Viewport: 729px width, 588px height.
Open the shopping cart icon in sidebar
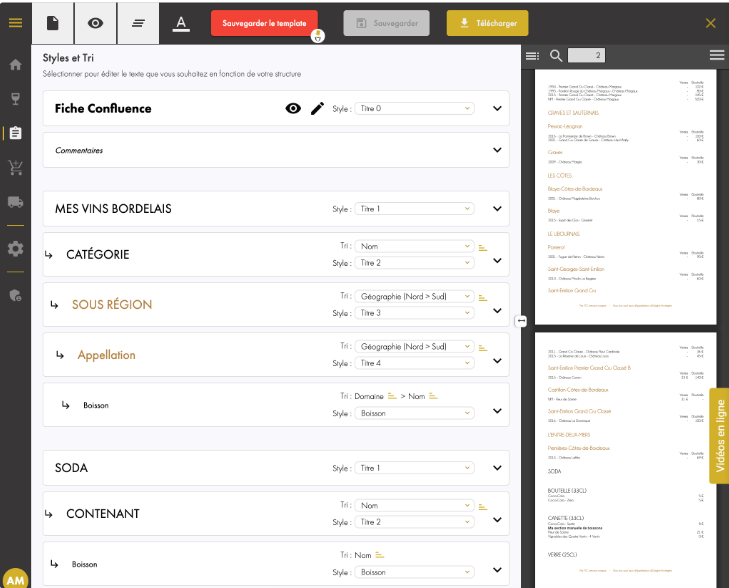[15, 167]
